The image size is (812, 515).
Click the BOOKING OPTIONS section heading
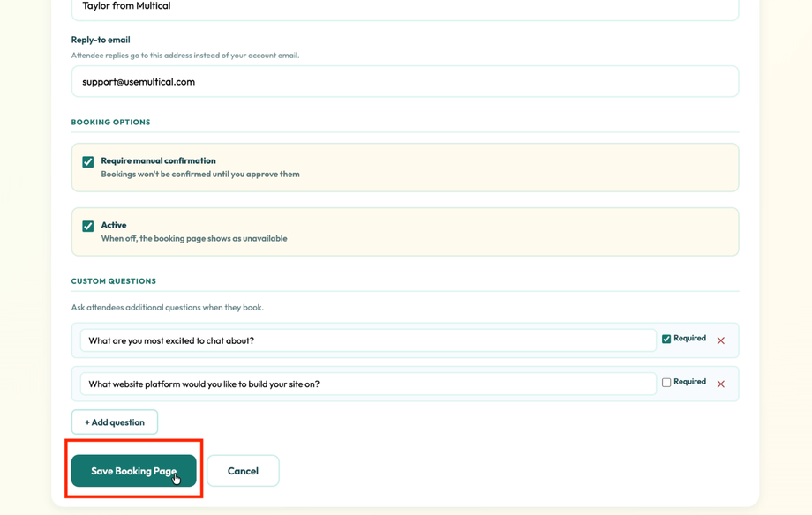pos(110,122)
